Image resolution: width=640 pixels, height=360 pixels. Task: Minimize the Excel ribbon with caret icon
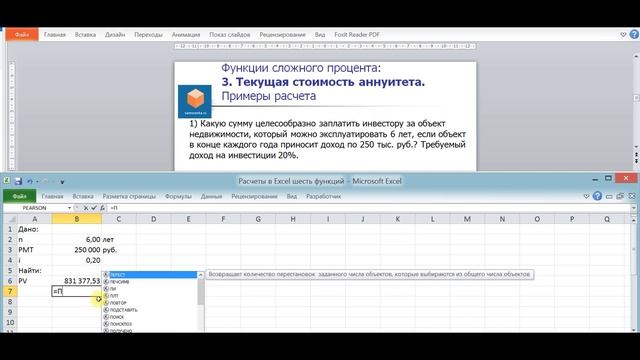pyautogui.click(x=587, y=196)
